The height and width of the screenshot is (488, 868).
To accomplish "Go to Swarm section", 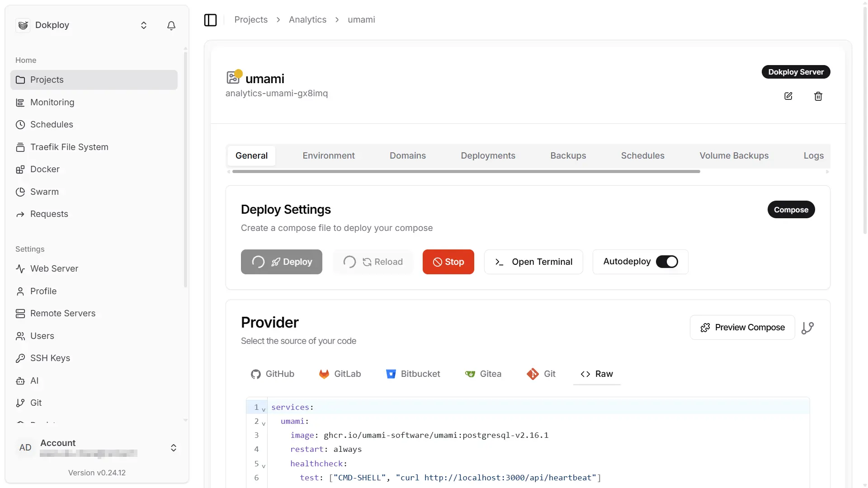I will tap(94, 192).
